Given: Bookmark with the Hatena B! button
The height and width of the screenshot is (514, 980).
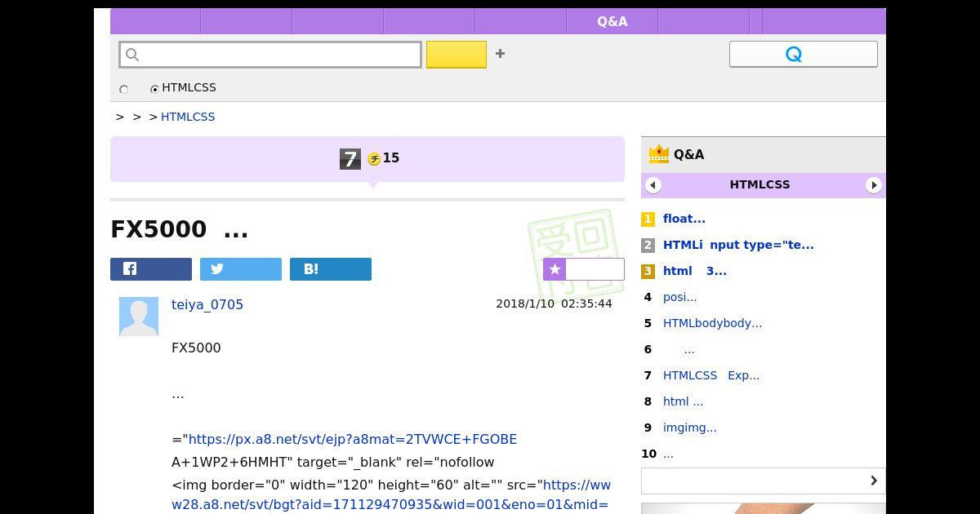Looking at the screenshot, I should pos(331,269).
